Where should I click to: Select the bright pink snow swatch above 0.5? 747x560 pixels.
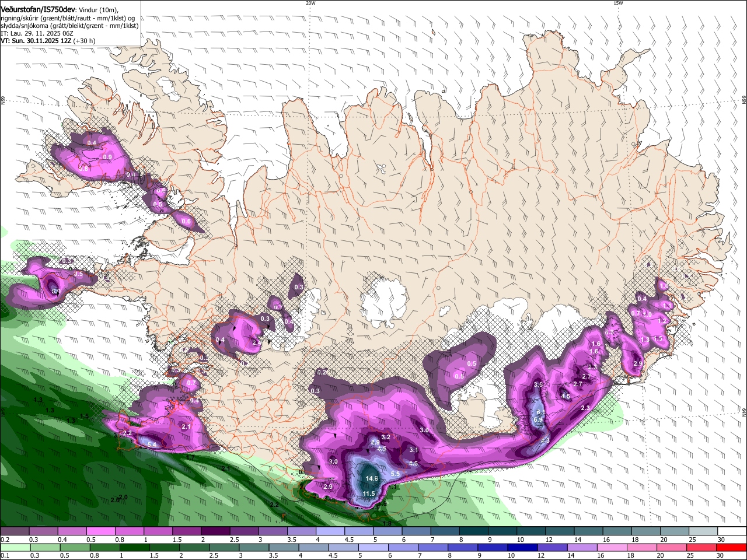pos(100,531)
